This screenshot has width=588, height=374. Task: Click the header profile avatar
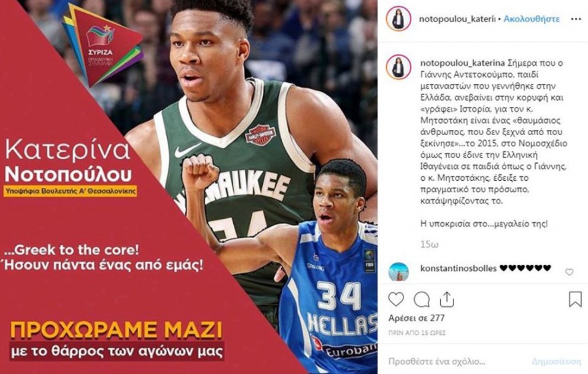click(x=398, y=18)
